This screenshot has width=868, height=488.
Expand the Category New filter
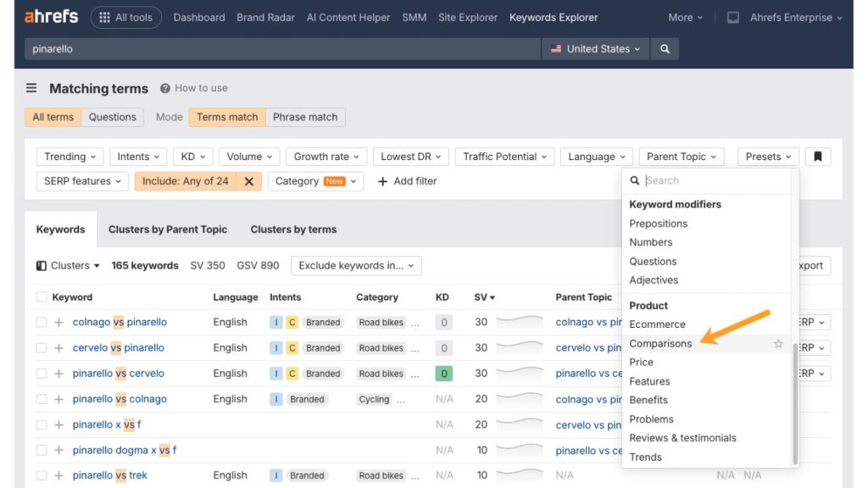(315, 181)
